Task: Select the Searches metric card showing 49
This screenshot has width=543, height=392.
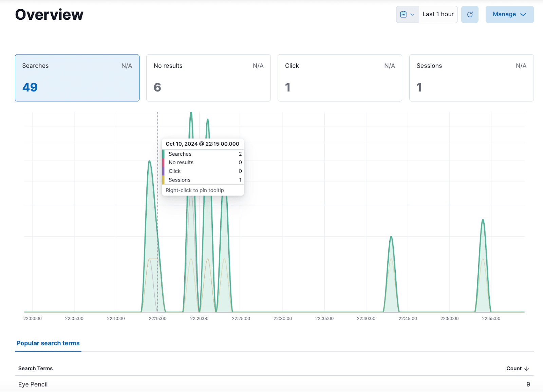Action: pyautogui.click(x=77, y=78)
